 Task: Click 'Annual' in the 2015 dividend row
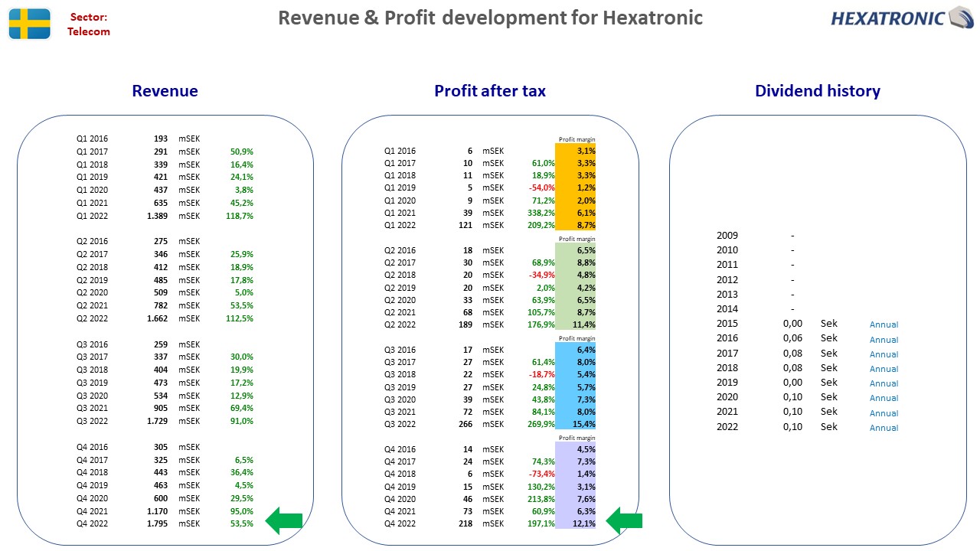pyautogui.click(x=884, y=324)
